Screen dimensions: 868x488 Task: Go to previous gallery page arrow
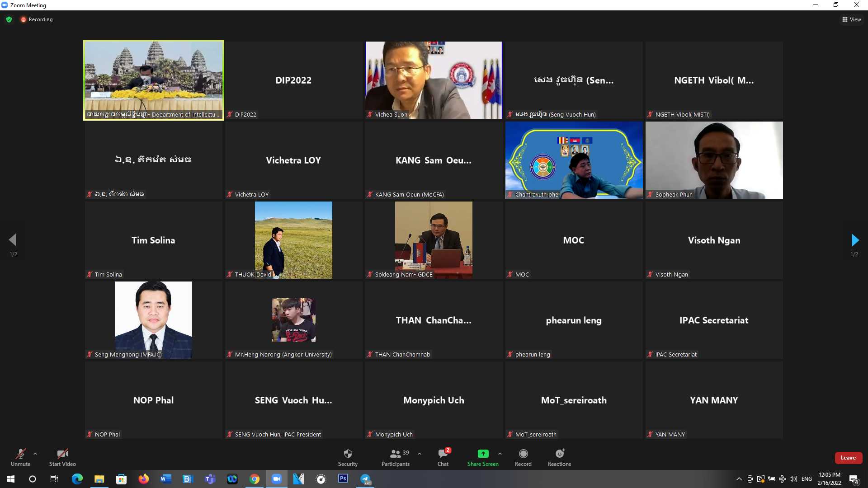pos(13,240)
